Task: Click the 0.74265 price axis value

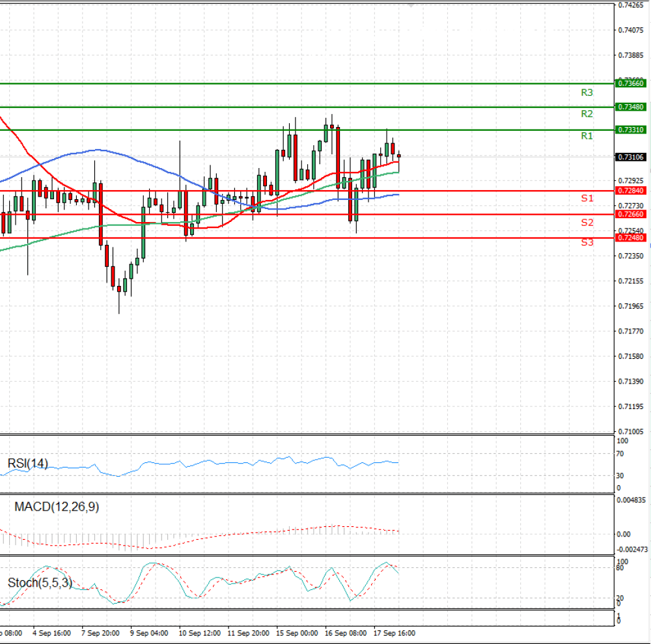Action: click(x=631, y=5)
